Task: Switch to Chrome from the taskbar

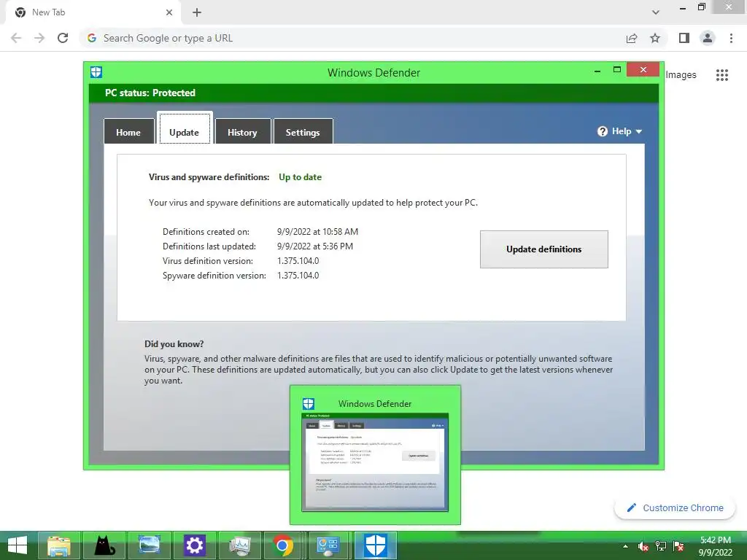Action: 284,545
